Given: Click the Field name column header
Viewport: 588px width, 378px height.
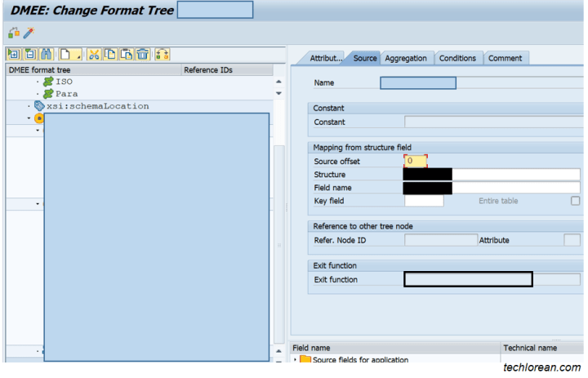Looking at the screenshot, I should pyautogui.click(x=395, y=348).
